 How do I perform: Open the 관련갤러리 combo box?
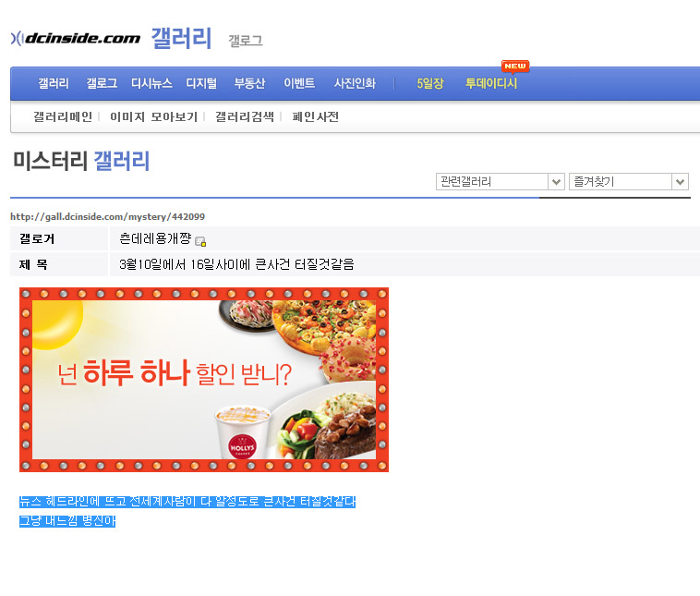[x=501, y=182]
